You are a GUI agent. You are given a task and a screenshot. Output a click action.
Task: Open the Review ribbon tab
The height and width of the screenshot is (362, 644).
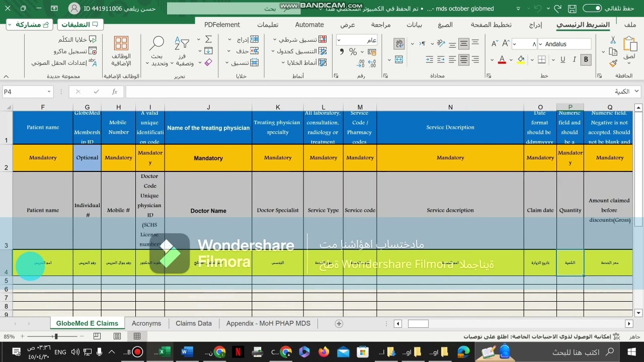(381, 25)
